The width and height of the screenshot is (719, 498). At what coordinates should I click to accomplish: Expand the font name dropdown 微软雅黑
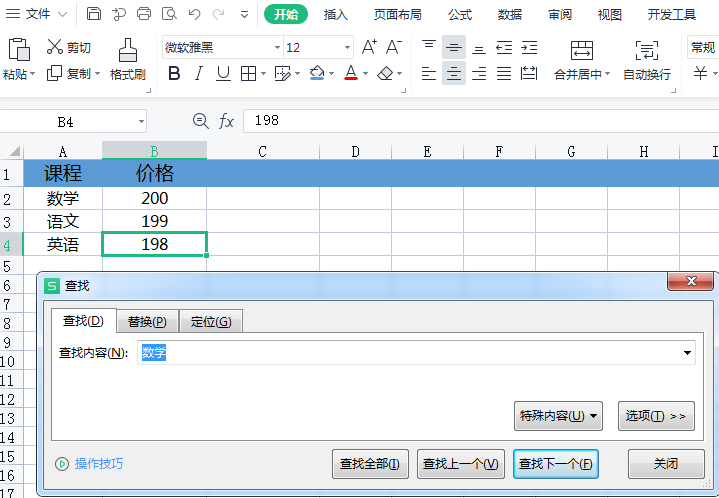pyautogui.click(x=277, y=47)
